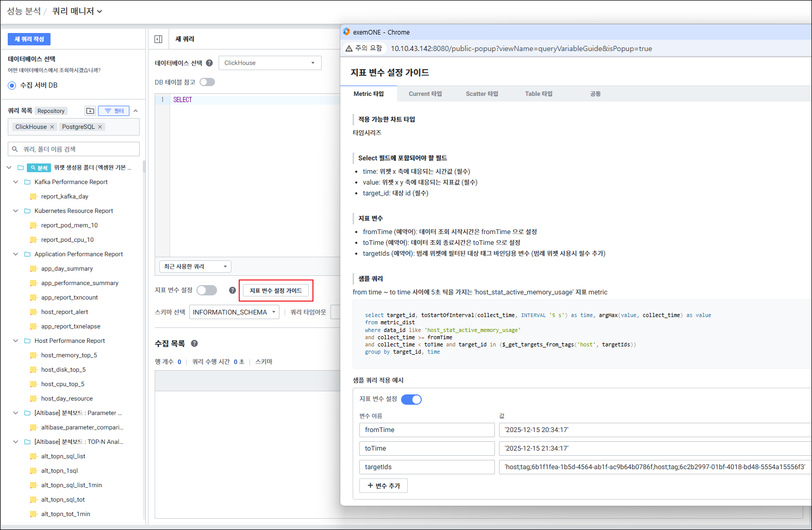Click the help icon next to 수집 목록
The width and height of the screenshot is (812, 530).
(194, 343)
